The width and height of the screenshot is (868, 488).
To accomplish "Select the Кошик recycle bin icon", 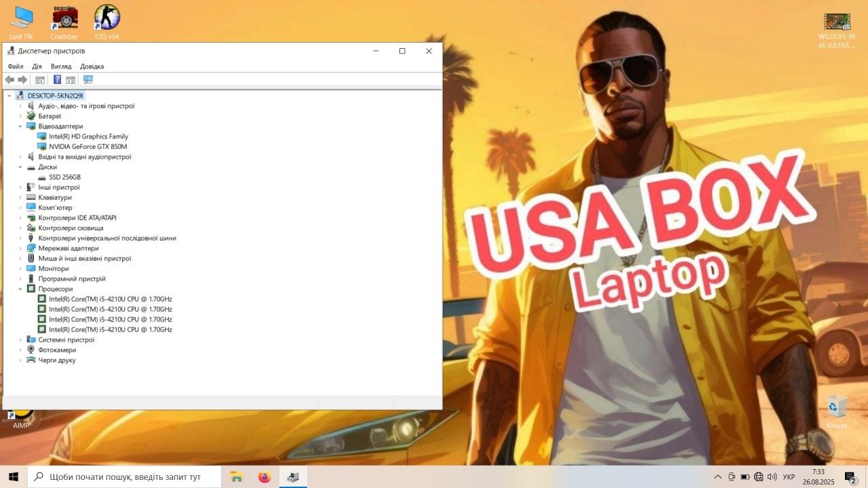I will tap(837, 411).
